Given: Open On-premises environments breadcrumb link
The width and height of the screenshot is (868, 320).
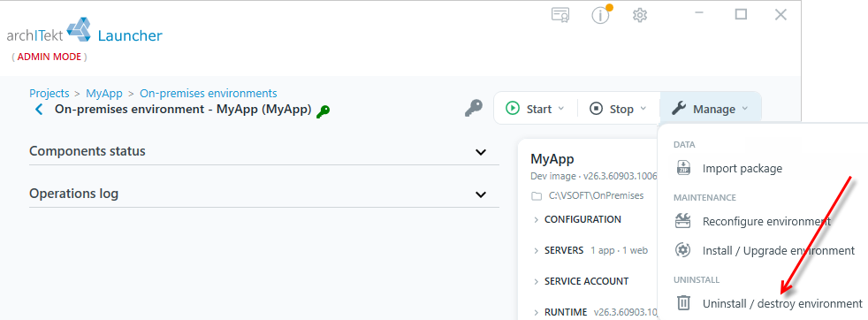Looking at the screenshot, I should (x=208, y=93).
